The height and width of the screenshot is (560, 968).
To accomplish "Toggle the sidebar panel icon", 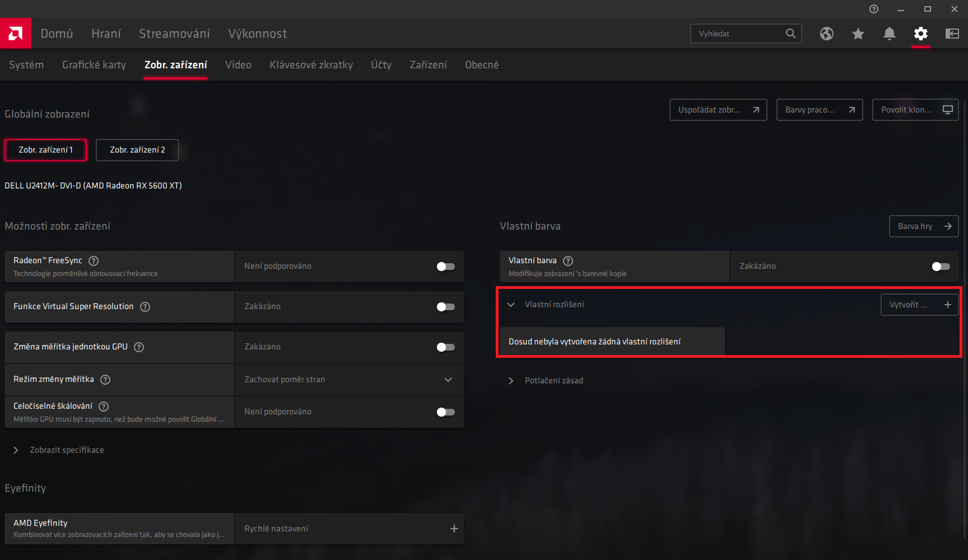I will point(952,34).
